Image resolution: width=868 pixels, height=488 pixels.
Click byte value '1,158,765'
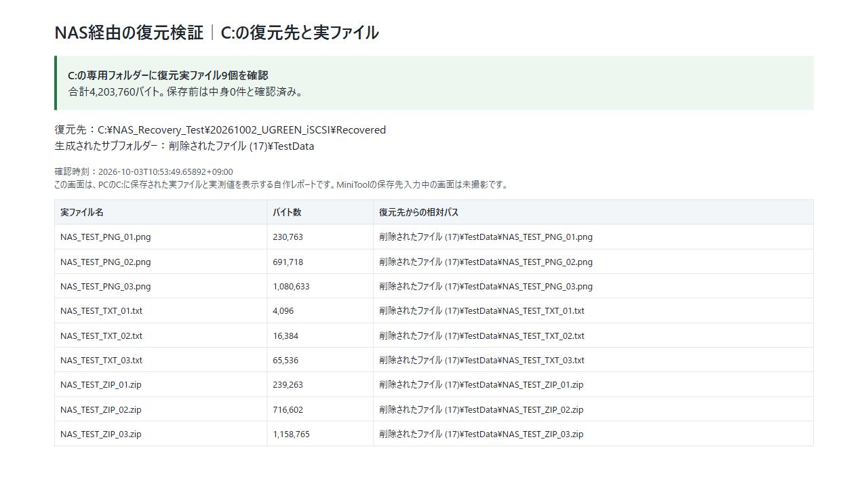291,434
